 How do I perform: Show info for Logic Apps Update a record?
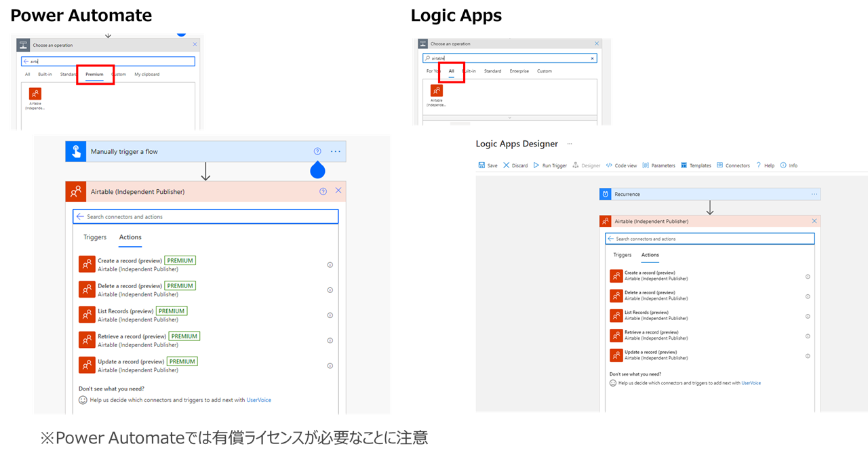tap(808, 355)
